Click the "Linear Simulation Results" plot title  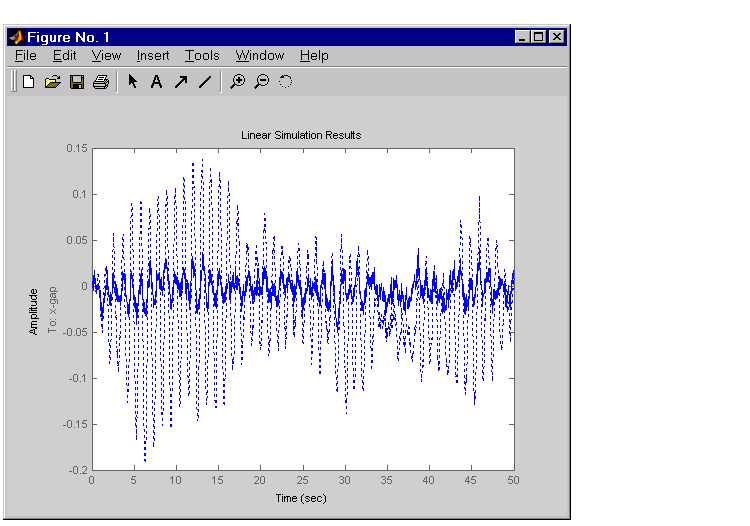[301, 135]
